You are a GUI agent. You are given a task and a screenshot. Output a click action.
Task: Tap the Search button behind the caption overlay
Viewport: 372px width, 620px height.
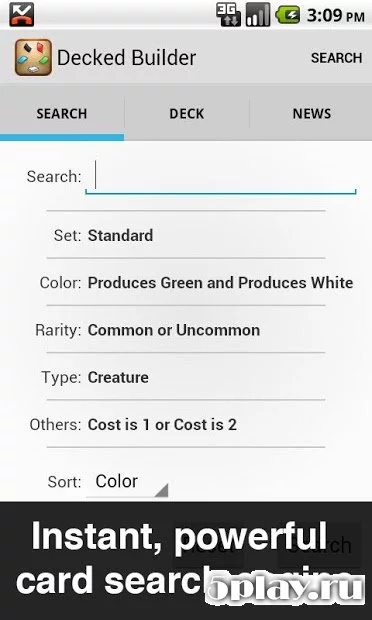pyautogui.click(x=319, y=545)
